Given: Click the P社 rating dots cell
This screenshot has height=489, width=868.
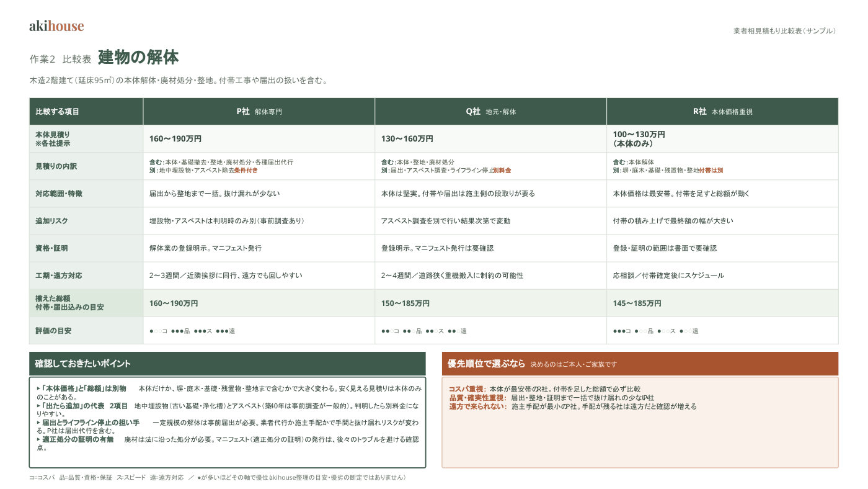Looking at the screenshot, I should click(x=259, y=330).
